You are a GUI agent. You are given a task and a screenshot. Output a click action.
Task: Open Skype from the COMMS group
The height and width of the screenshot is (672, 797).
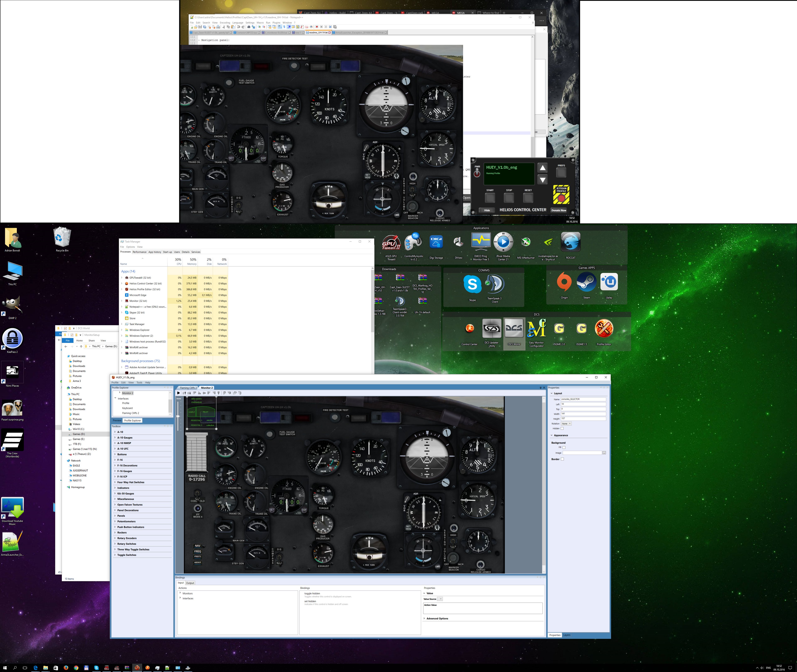472,288
